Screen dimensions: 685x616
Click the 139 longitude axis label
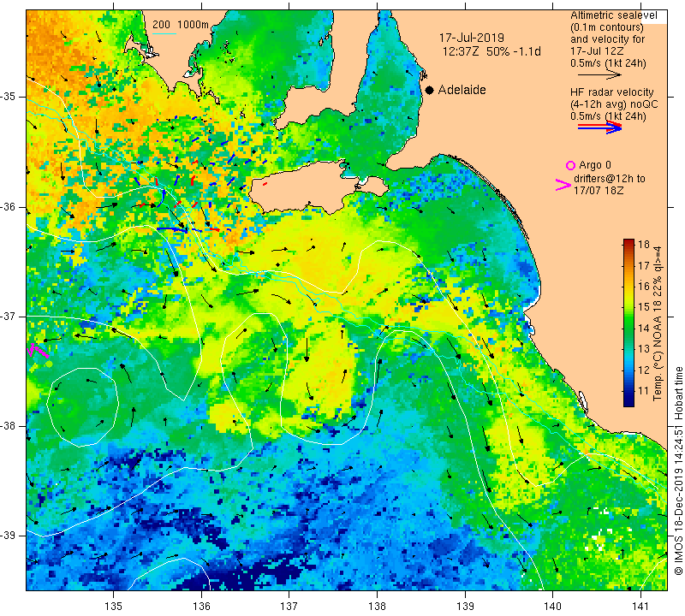(465, 607)
